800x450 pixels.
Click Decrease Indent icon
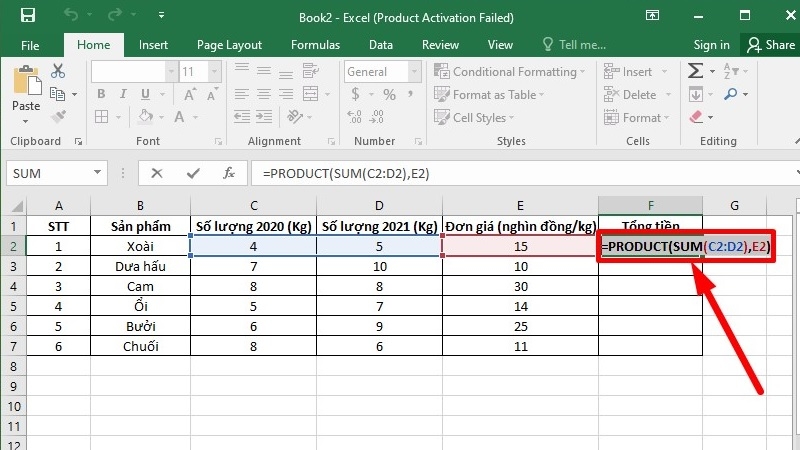[242, 117]
